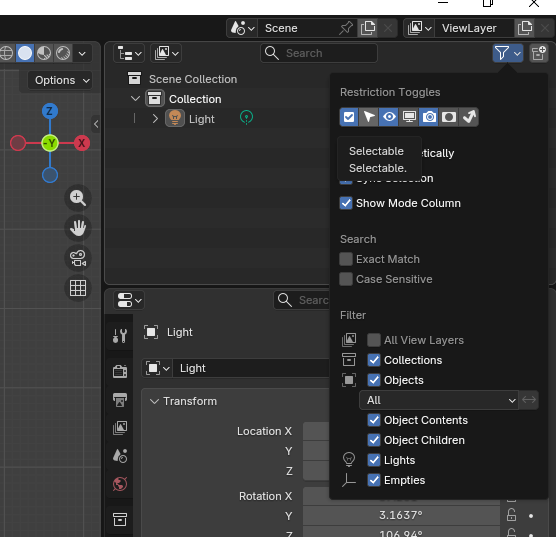556x537 pixels.
Task: Click the invert object filter arrows icon
Action: pyautogui.click(x=529, y=400)
